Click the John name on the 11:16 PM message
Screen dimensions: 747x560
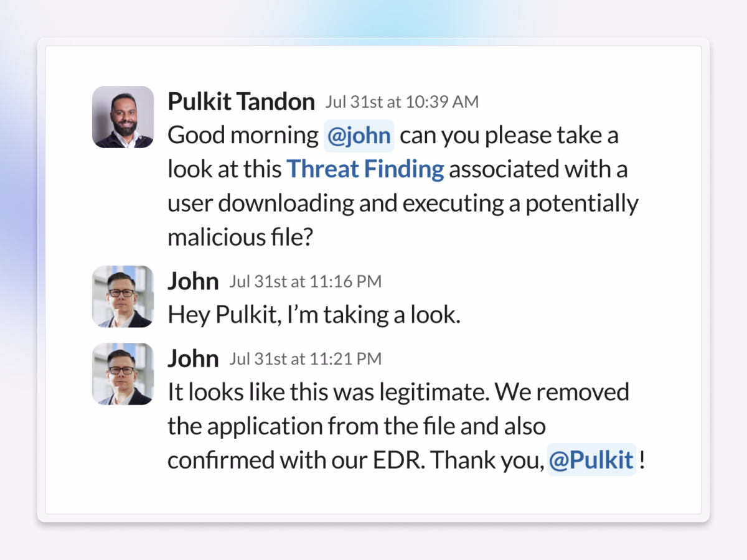[x=193, y=281]
